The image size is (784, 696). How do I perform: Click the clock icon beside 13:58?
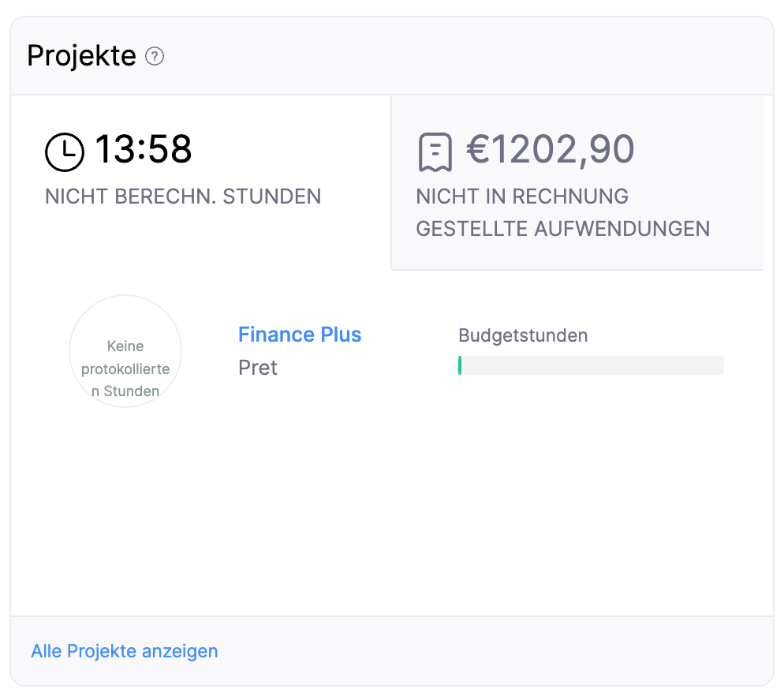pos(65,150)
